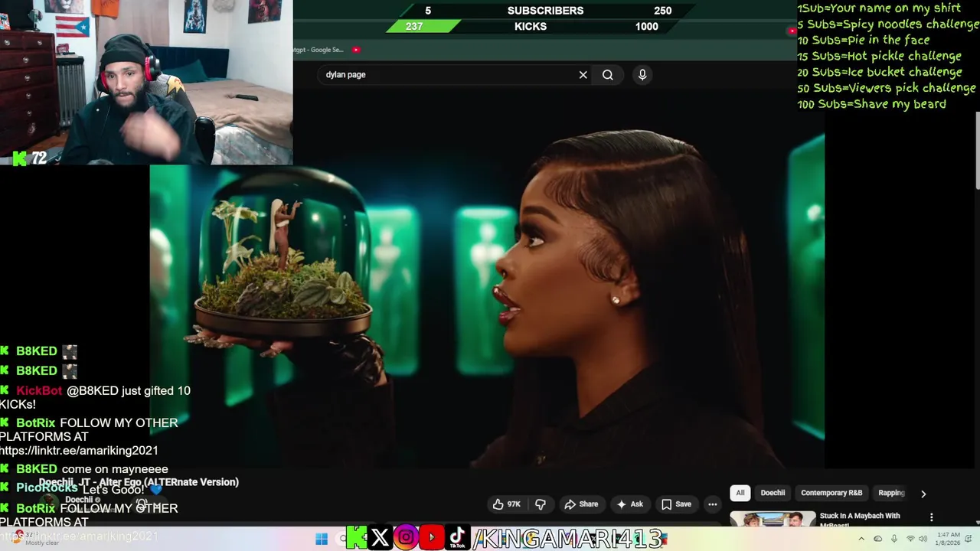This screenshot has height=551, width=980.
Task: Click the taskbar microphone tray icon
Action: 894,539
